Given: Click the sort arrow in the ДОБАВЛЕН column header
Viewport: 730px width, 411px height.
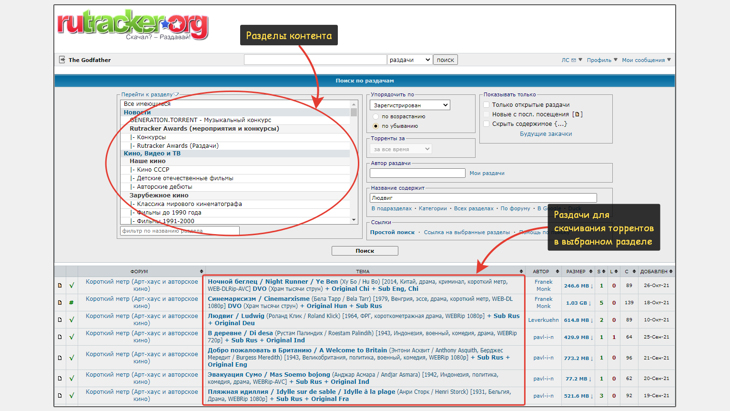Looking at the screenshot, I should (671, 271).
